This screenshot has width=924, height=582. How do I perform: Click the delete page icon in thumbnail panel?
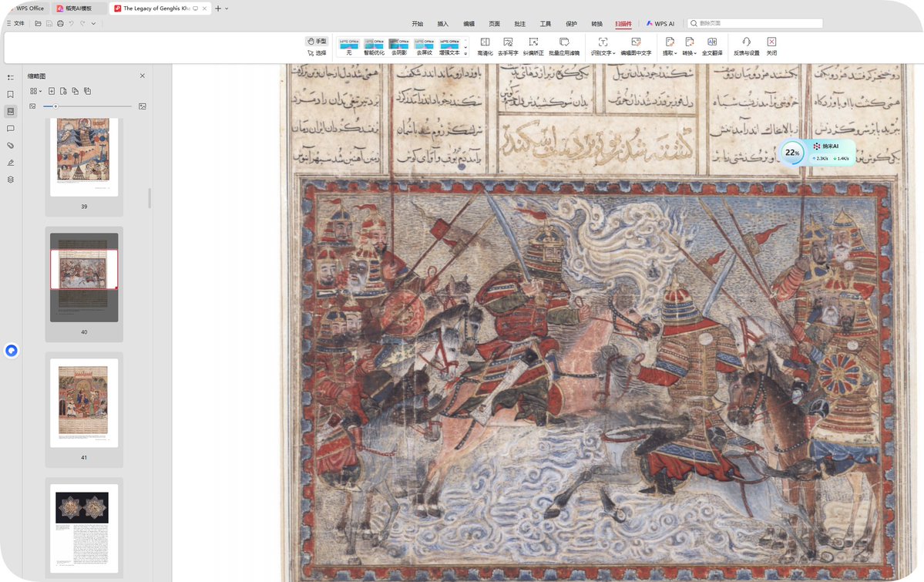(64, 92)
